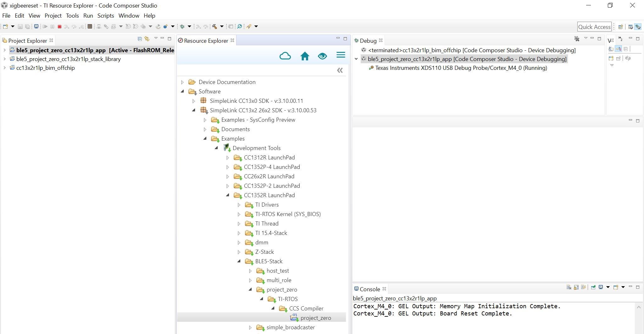Collapse the BLE5-Stack folder
Image resolution: width=644 pixels, height=334 pixels.
239,261
